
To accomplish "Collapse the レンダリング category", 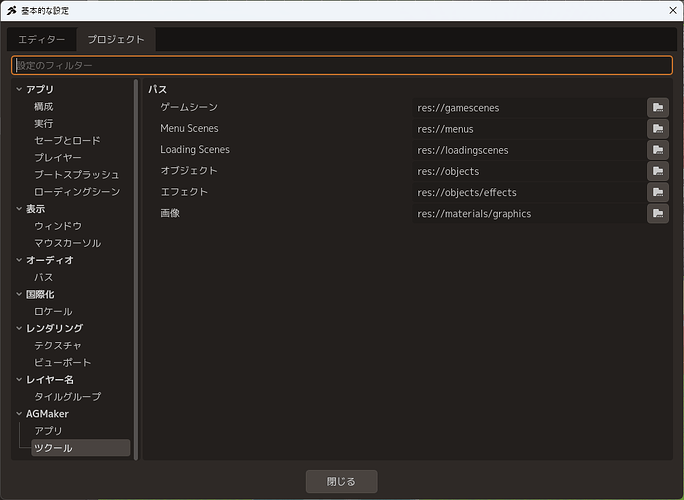I will 19,328.
